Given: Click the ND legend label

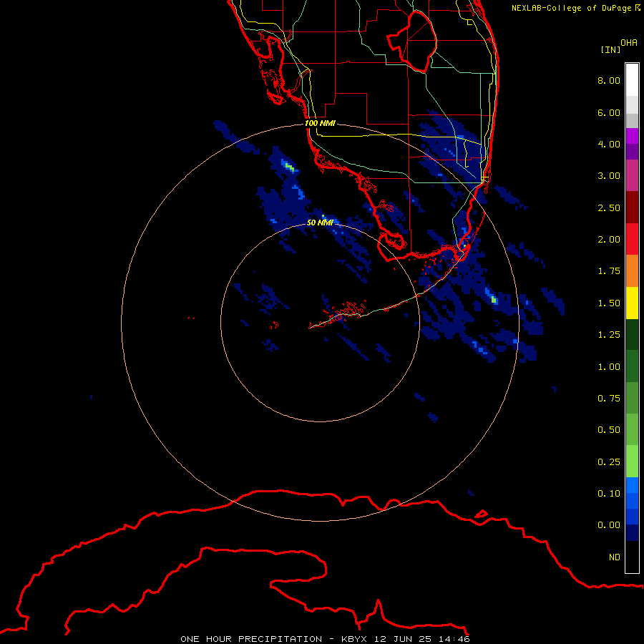Looking at the screenshot, I should click(x=615, y=557).
